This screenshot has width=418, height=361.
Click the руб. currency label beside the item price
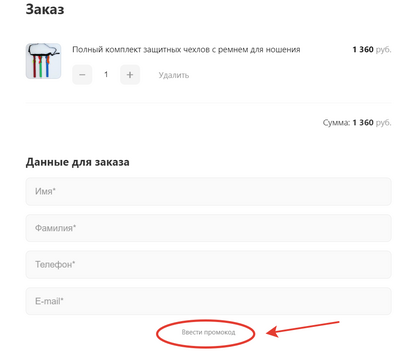(383, 50)
